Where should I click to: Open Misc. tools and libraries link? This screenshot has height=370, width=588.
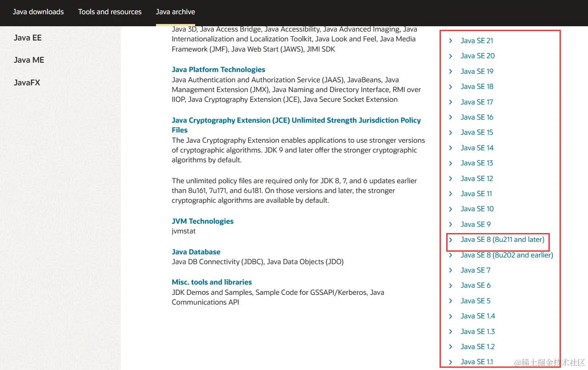coord(212,282)
